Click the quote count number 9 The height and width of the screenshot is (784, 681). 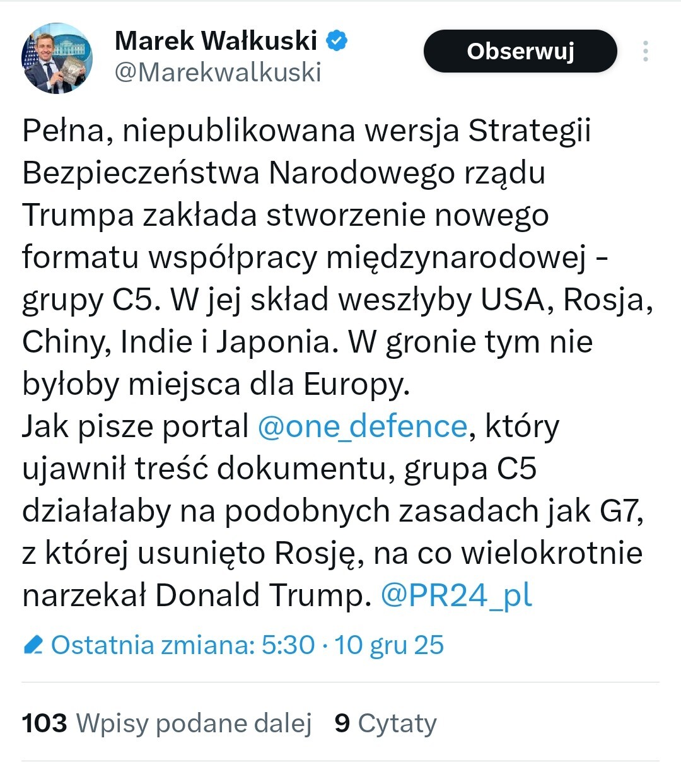click(342, 723)
